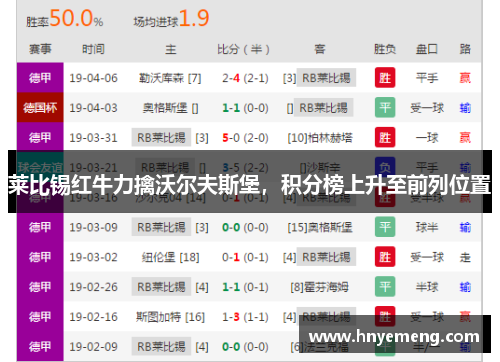Click handicap 球半 in the 19-03-09 row
The image size is (500, 362).
coord(427,228)
